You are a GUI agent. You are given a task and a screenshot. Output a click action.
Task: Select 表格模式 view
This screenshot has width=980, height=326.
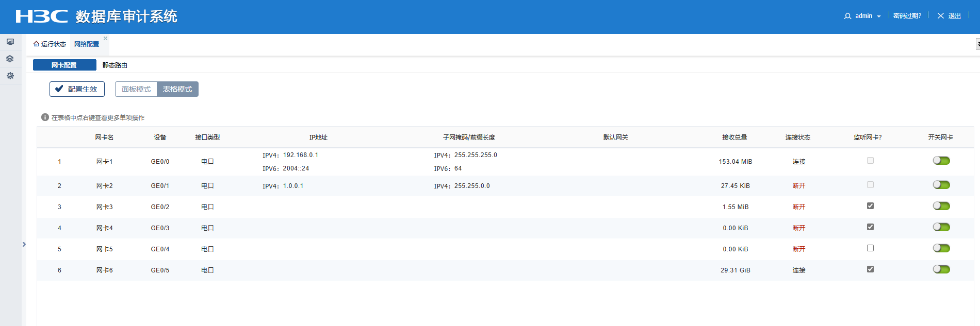(177, 89)
